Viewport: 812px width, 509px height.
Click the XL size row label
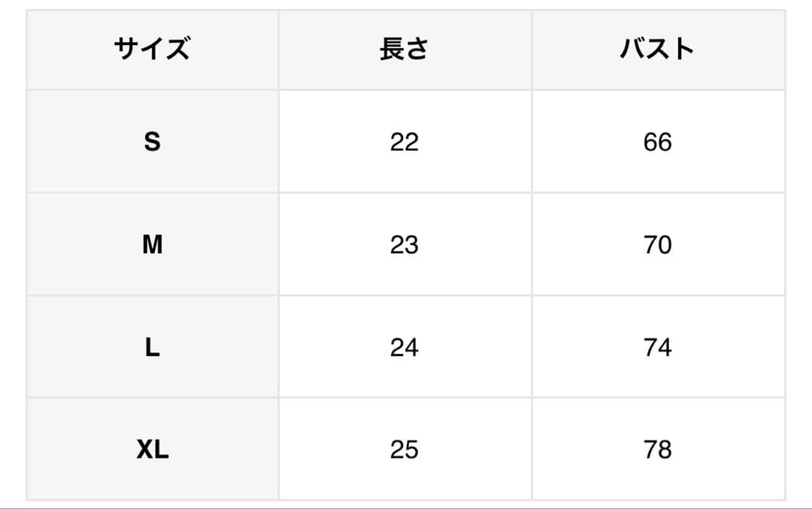click(x=152, y=449)
